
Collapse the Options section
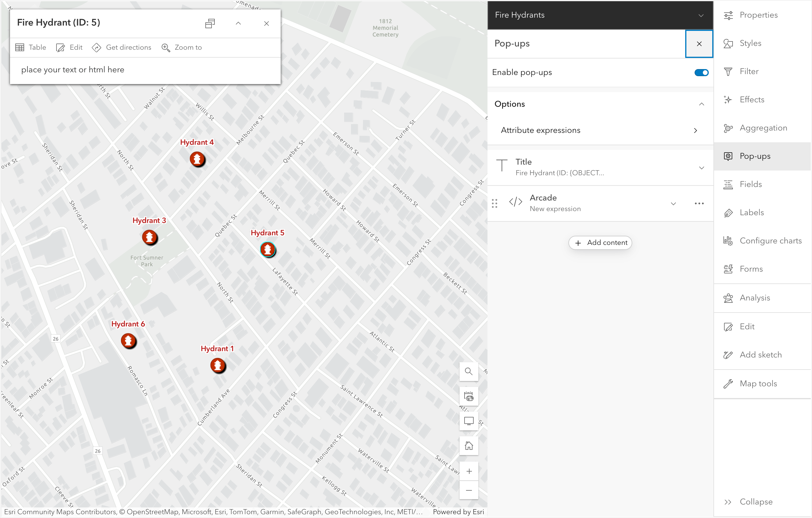tap(702, 104)
